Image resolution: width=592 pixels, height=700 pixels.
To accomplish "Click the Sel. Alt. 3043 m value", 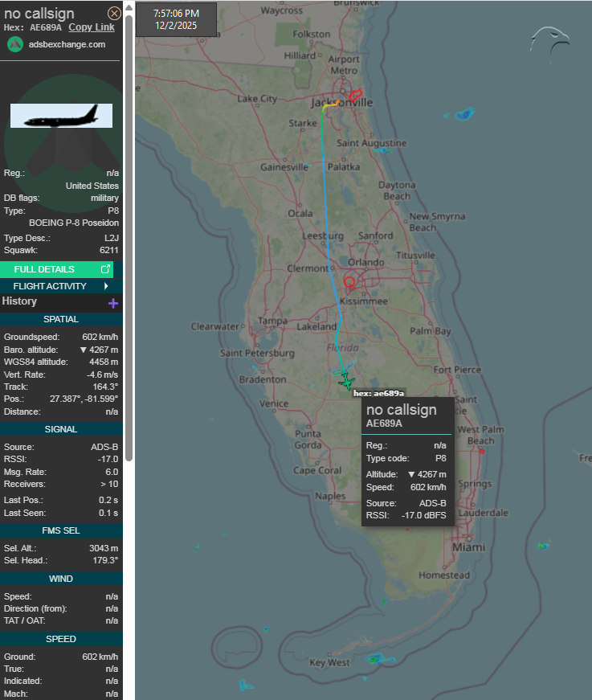I will coord(104,548).
